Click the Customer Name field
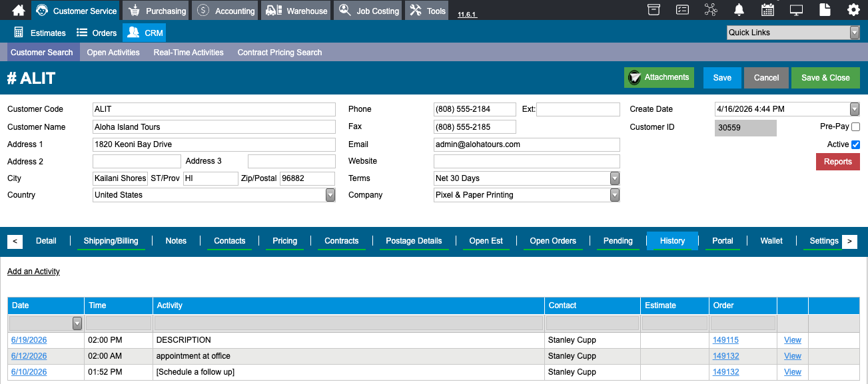 pyautogui.click(x=214, y=127)
